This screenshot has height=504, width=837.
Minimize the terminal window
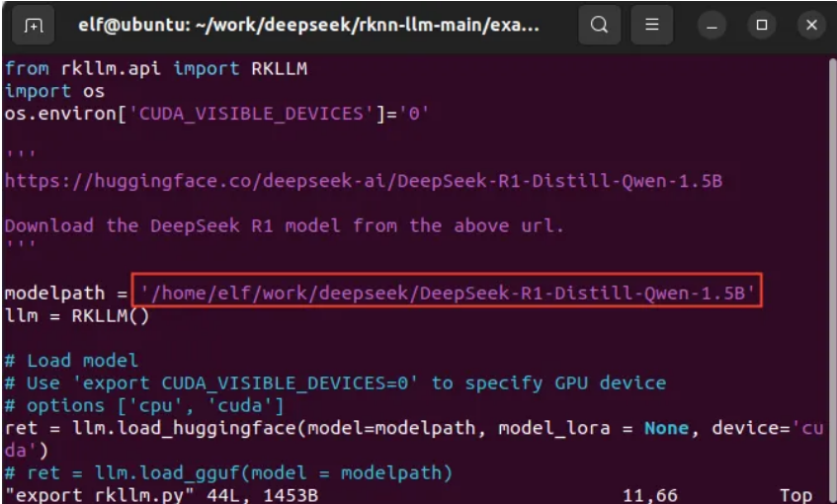tap(711, 26)
